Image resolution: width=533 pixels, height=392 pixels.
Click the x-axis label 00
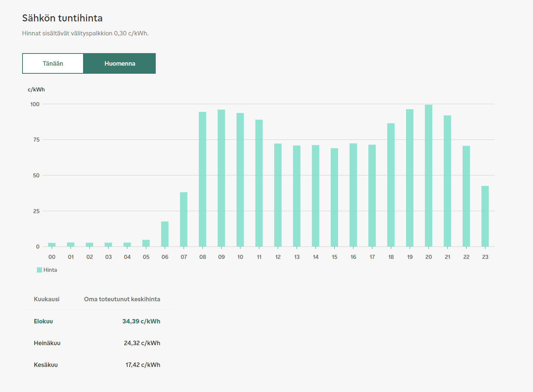point(52,257)
